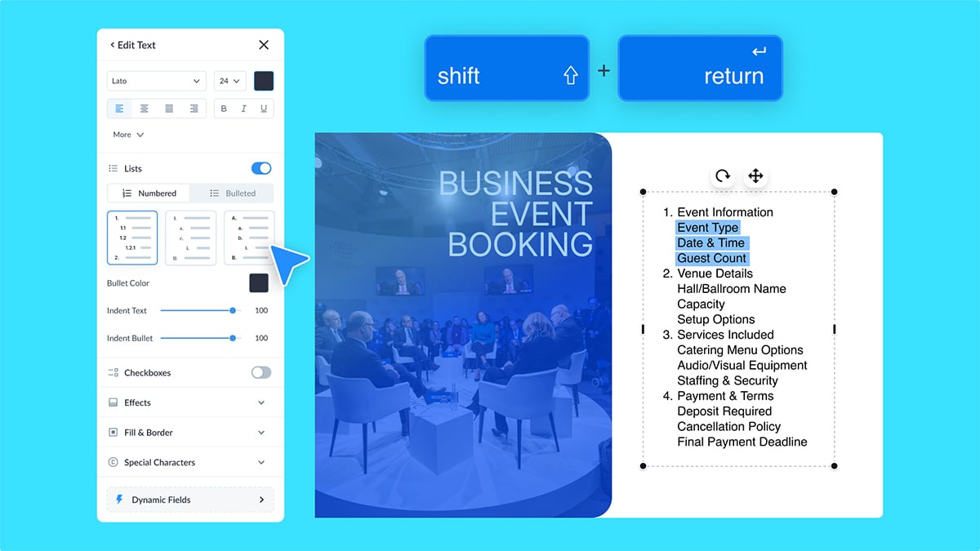The width and height of the screenshot is (980, 551).
Task: Click the rotate handle above text box
Action: [x=723, y=176]
